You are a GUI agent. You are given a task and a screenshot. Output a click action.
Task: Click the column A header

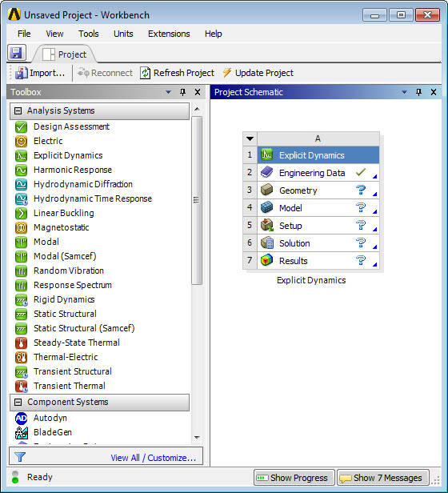click(x=318, y=138)
